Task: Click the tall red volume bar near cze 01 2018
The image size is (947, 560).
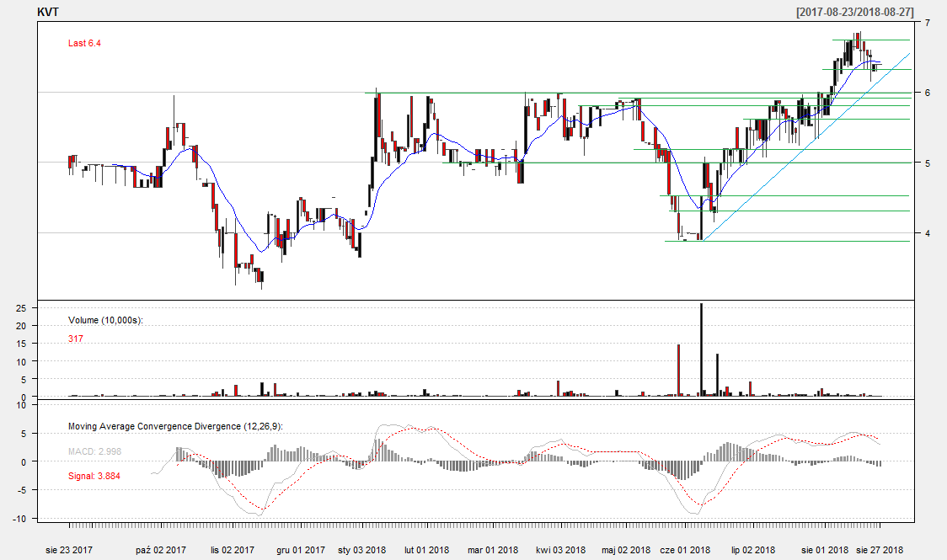Action: click(x=679, y=371)
